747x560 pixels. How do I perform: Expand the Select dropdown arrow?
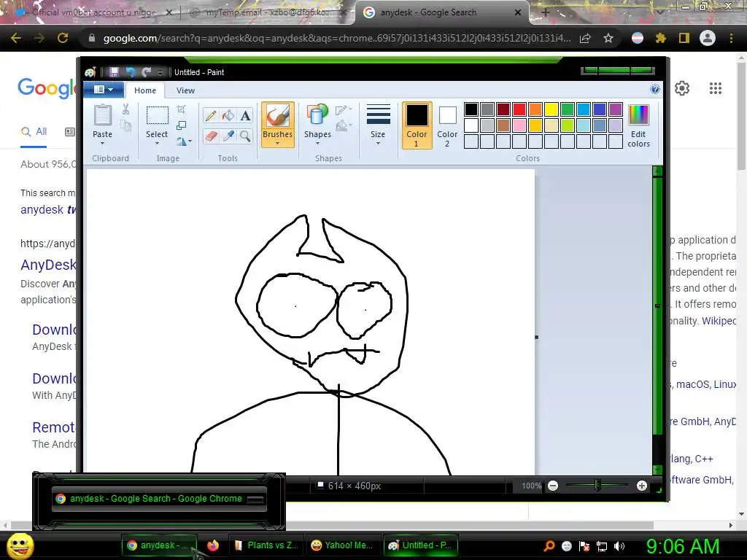[x=157, y=144]
